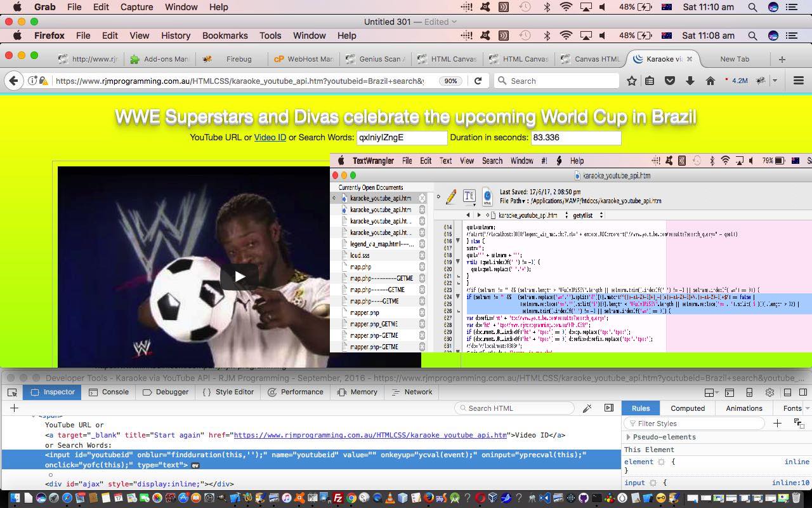This screenshot has width=812, height=508.
Task: Show Firefox bookmarks list icon
Action: pyautogui.click(x=650, y=81)
